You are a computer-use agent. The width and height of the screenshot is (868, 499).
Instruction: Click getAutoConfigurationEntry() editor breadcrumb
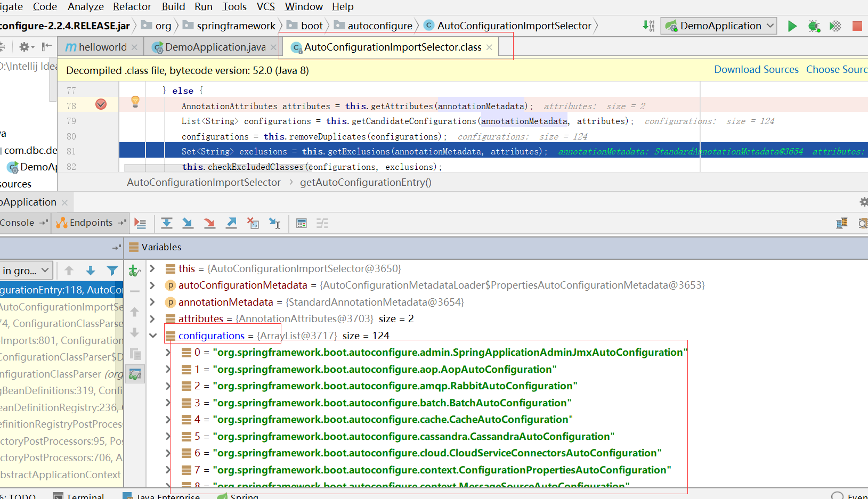click(x=366, y=182)
